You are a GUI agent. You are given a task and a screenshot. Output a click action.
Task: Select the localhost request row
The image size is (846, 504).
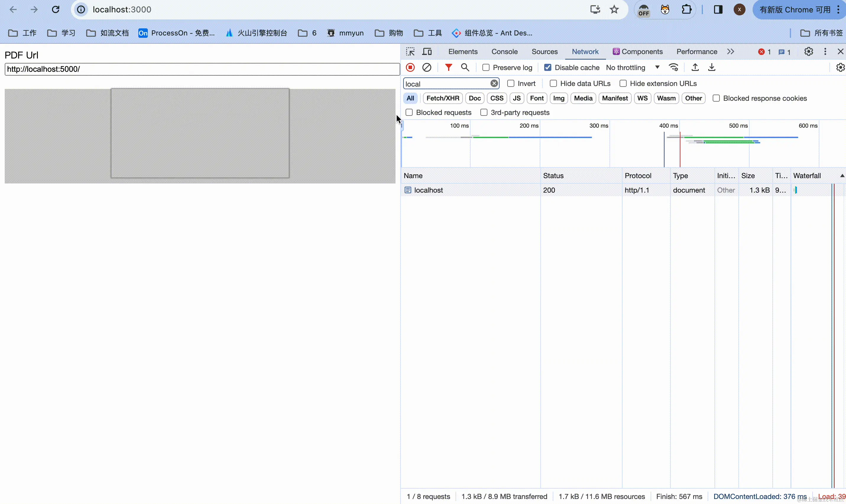click(428, 190)
